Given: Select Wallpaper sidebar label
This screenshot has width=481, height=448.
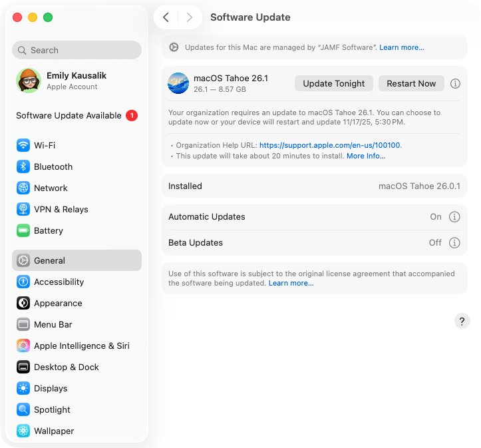Looking at the screenshot, I should pos(54,431).
